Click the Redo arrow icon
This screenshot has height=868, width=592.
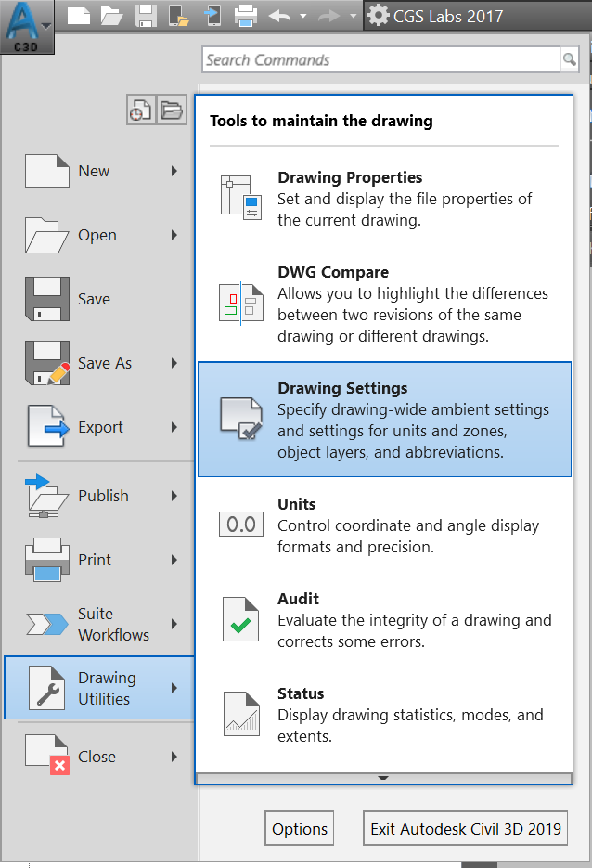coord(328,16)
